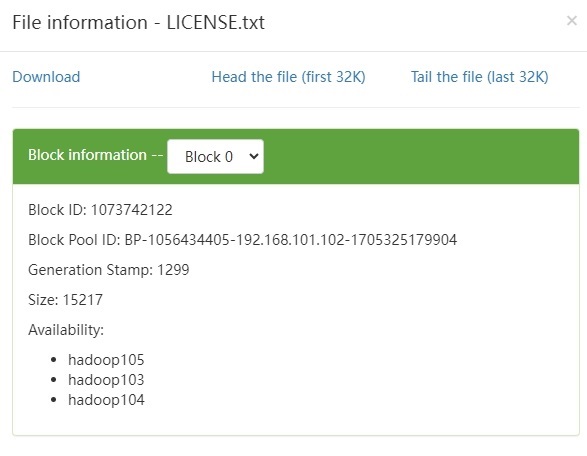Click the Generation Stamp 1299 line
The height and width of the screenshot is (456, 587).
[x=109, y=270]
